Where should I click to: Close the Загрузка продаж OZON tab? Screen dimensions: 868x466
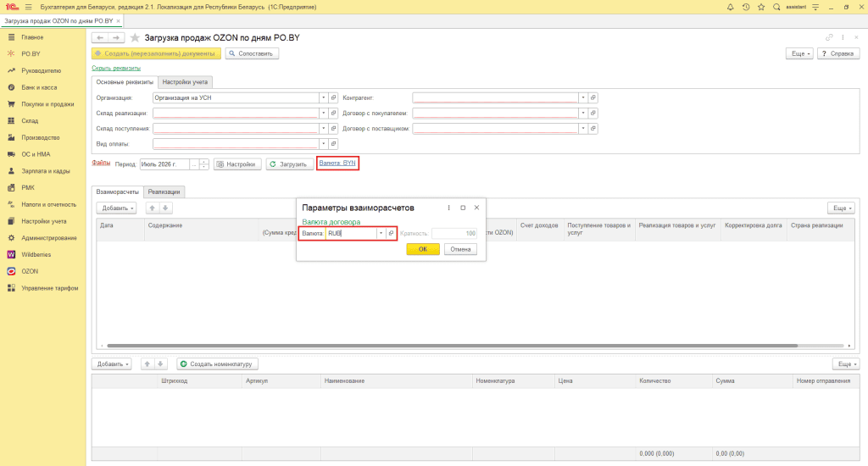pyautogui.click(x=118, y=21)
